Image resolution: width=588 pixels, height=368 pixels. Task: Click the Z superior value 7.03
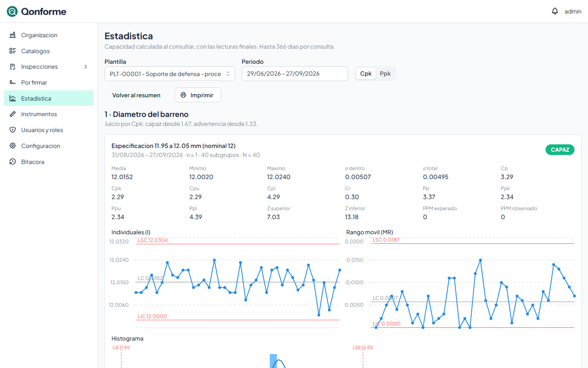tap(274, 217)
